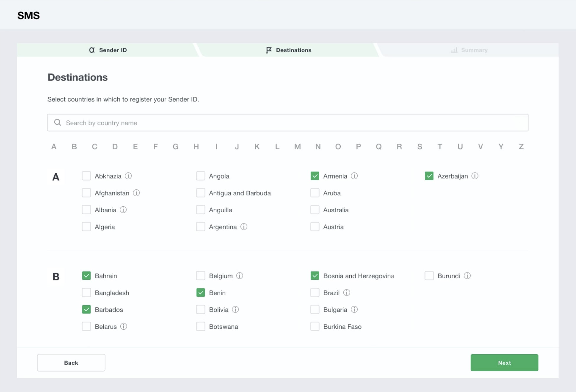Jump to letter Z in alphabet index
The height and width of the screenshot is (392, 576).
pyautogui.click(x=521, y=146)
